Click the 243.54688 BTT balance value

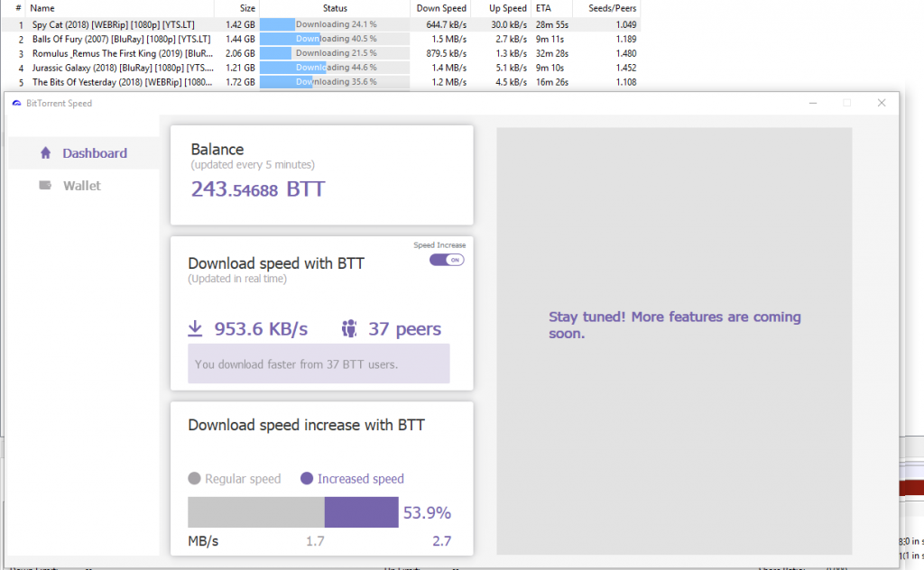[x=257, y=189]
